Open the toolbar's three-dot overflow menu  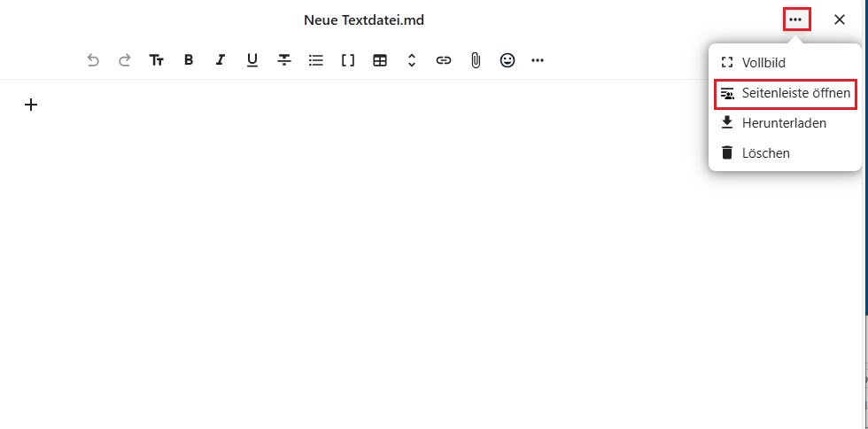538,60
